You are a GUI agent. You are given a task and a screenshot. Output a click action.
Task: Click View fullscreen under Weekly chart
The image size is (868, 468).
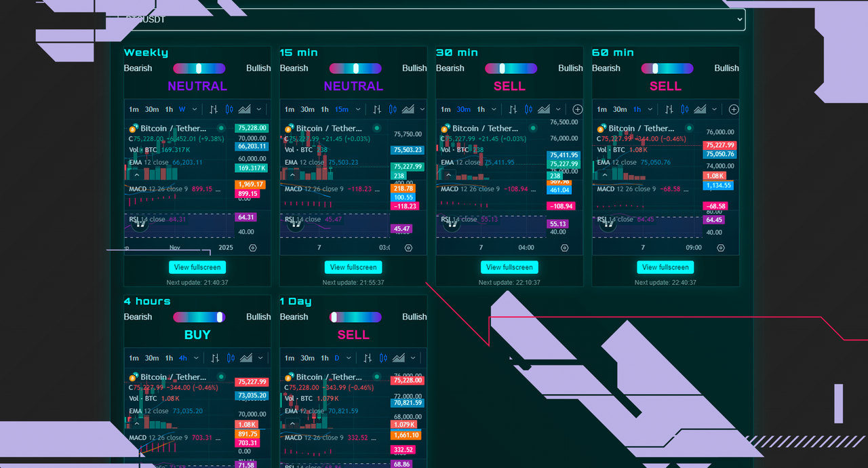pyautogui.click(x=197, y=267)
